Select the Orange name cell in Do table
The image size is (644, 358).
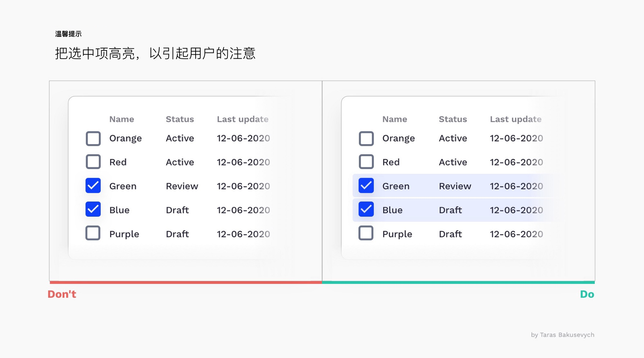pos(398,138)
